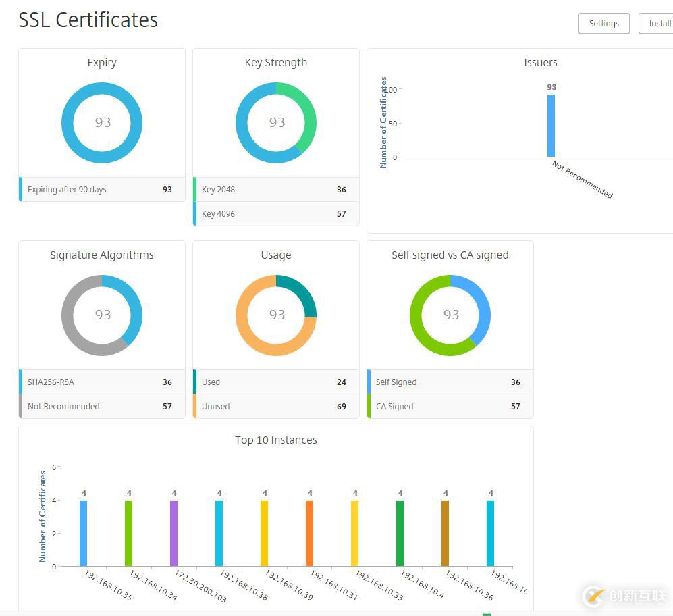673x616 pixels.
Task: Open the Key 2048 legend row
Action: [x=275, y=190]
